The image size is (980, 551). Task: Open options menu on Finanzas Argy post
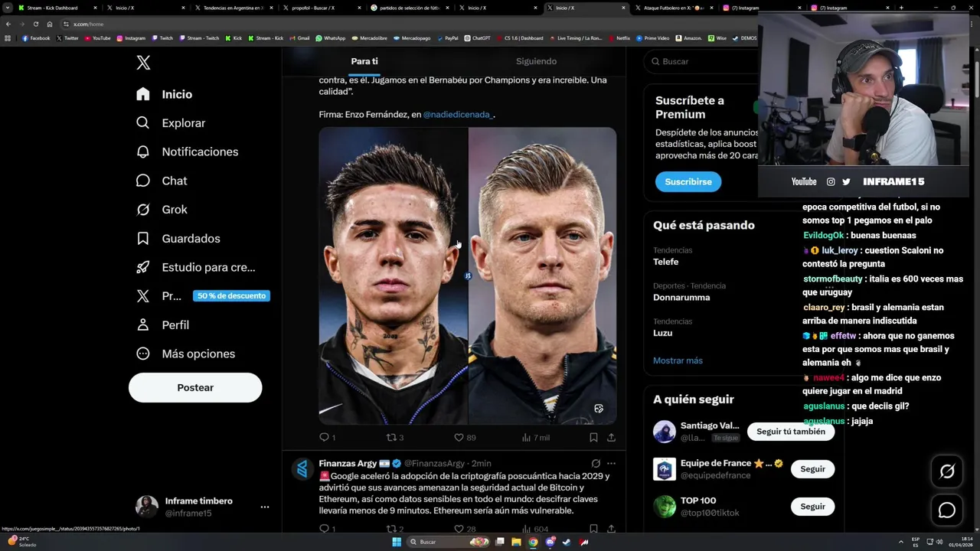click(611, 464)
